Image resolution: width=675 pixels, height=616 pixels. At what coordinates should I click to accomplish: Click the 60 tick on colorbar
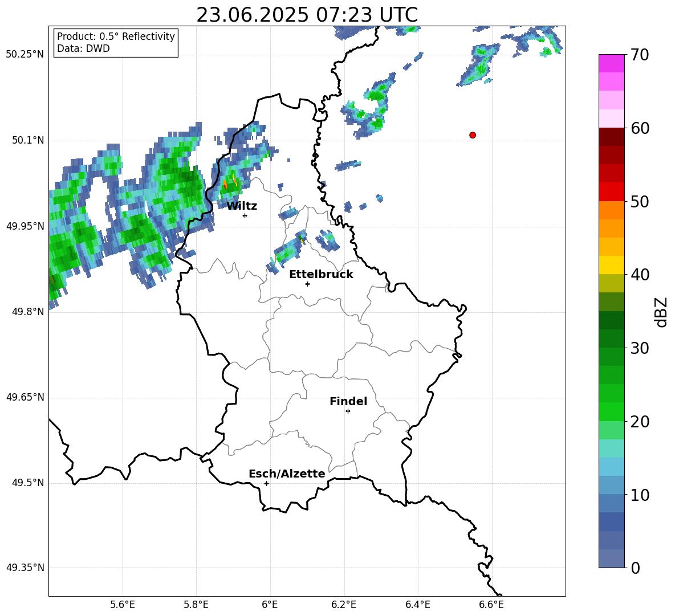[640, 128]
